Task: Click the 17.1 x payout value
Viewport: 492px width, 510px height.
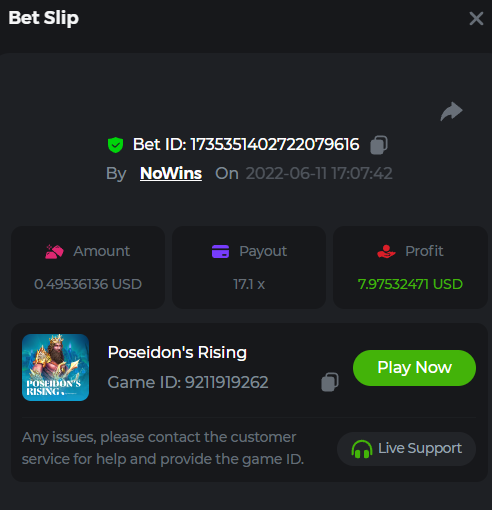Action: pos(249,284)
